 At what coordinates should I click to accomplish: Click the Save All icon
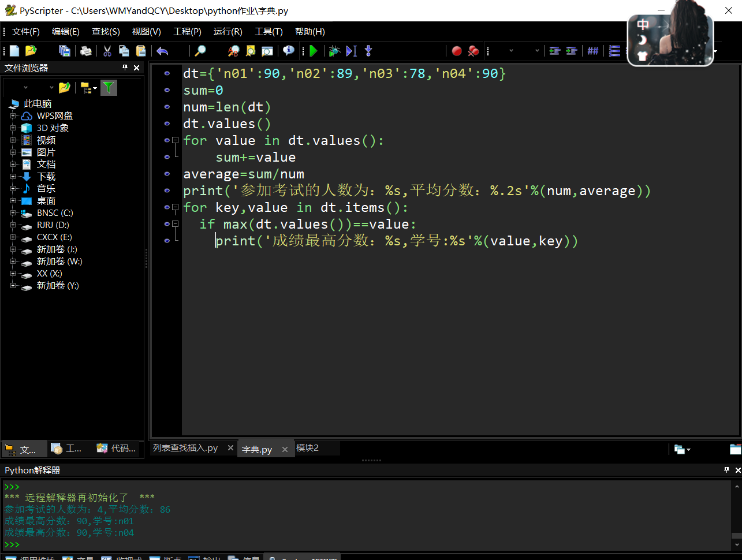65,51
